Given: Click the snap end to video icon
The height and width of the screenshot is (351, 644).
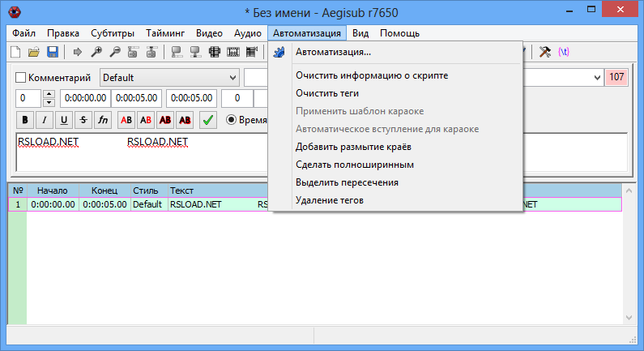Looking at the screenshot, I should pyautogui.click(x=195, y=52).
